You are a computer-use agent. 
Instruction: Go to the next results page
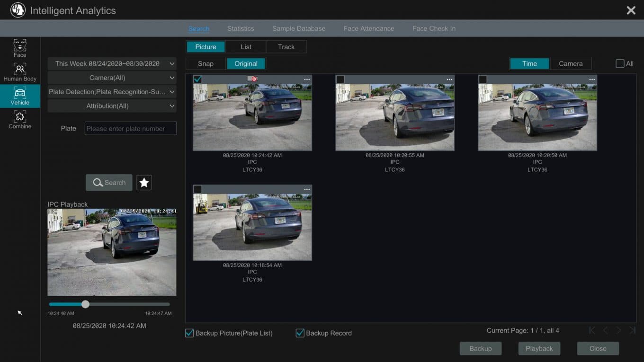[618, 330]
